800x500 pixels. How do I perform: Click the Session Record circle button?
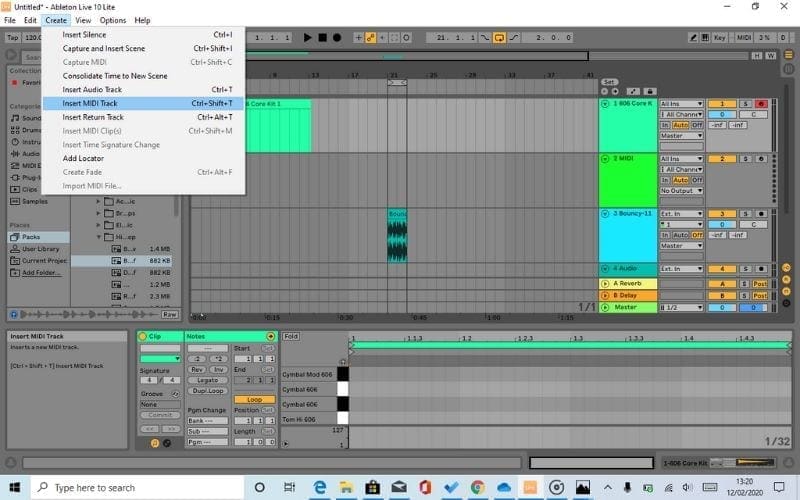pyautogui.click(x=406, y=37)
